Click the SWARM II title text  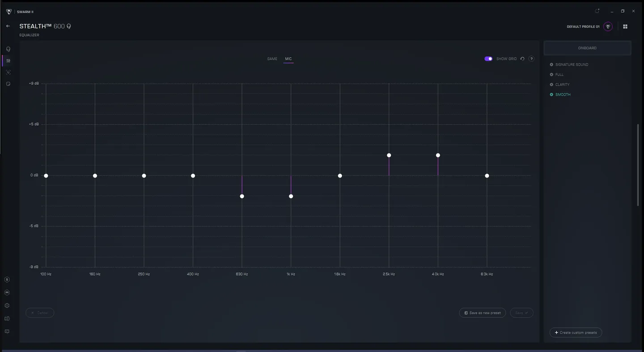pos(25,12)
